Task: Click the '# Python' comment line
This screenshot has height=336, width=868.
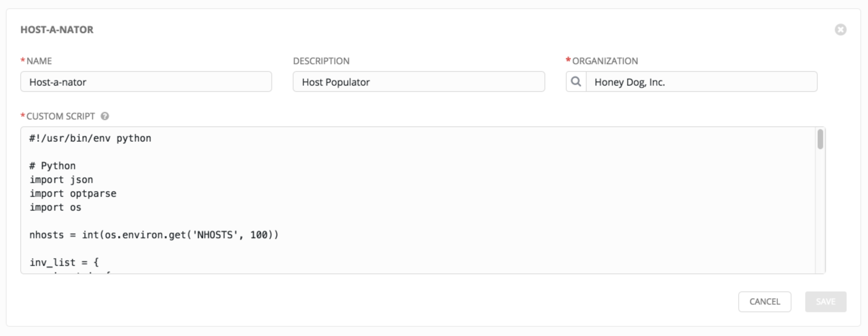Action: pos(53,166)
